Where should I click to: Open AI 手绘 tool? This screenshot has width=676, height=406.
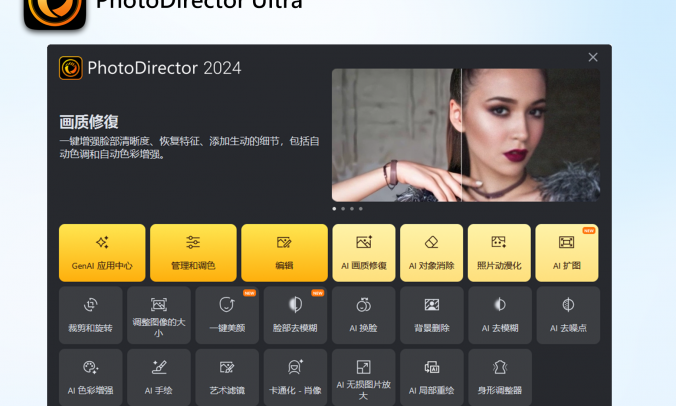[x=159, y=378]
